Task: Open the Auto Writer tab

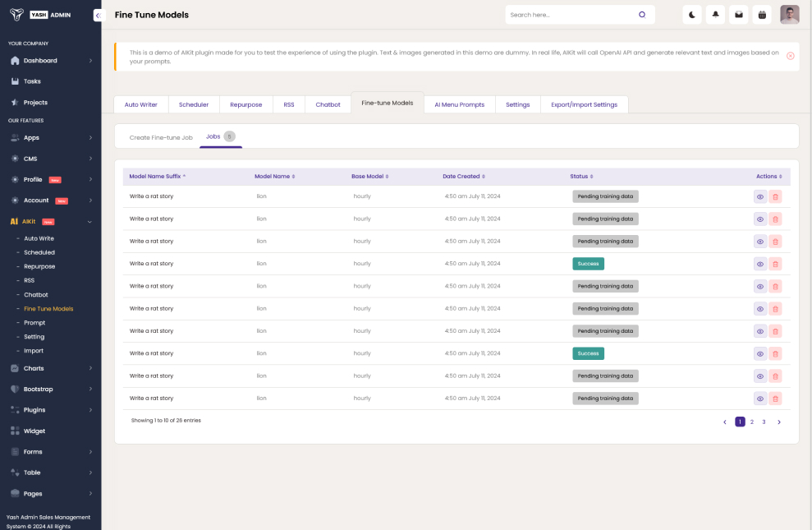Action: [x=141, y=104]
